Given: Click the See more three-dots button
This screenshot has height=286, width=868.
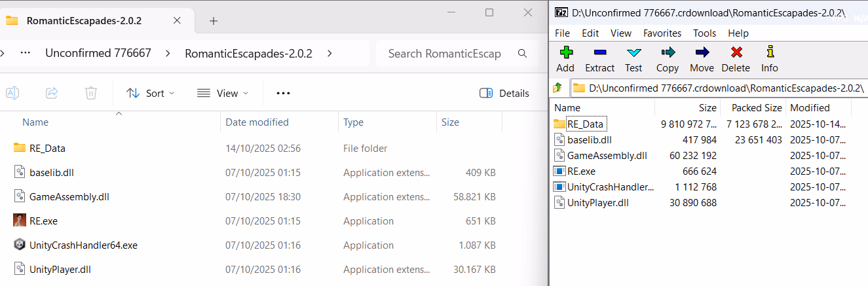Looking at the screenshot, I should pyautogui.click(x=283, y=93).
